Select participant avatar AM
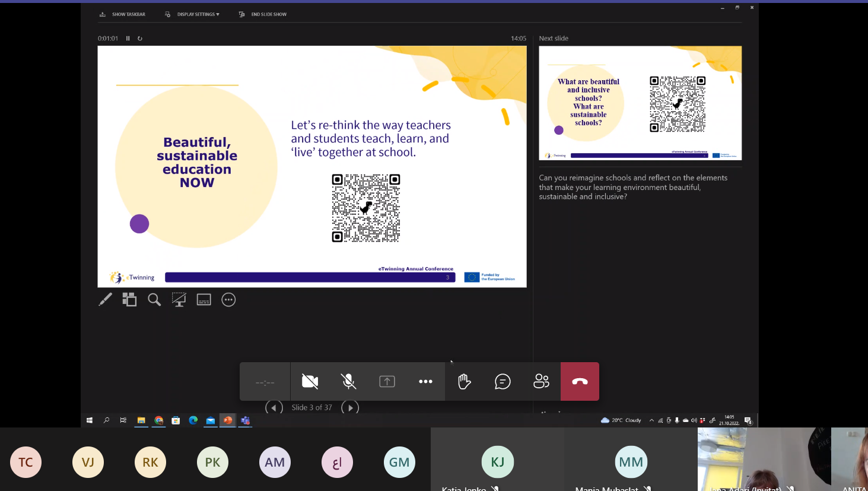 [x=275, y=462]
